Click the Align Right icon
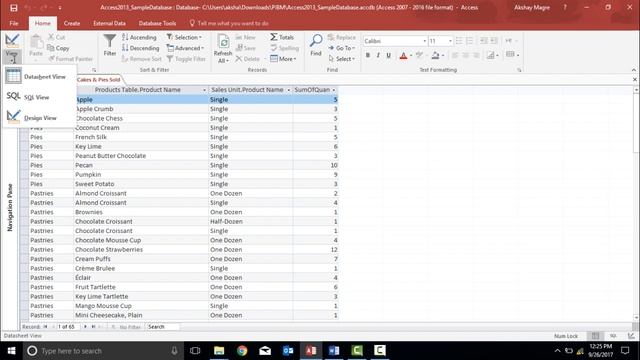640x360 pixels. click(x=476, y=55)
